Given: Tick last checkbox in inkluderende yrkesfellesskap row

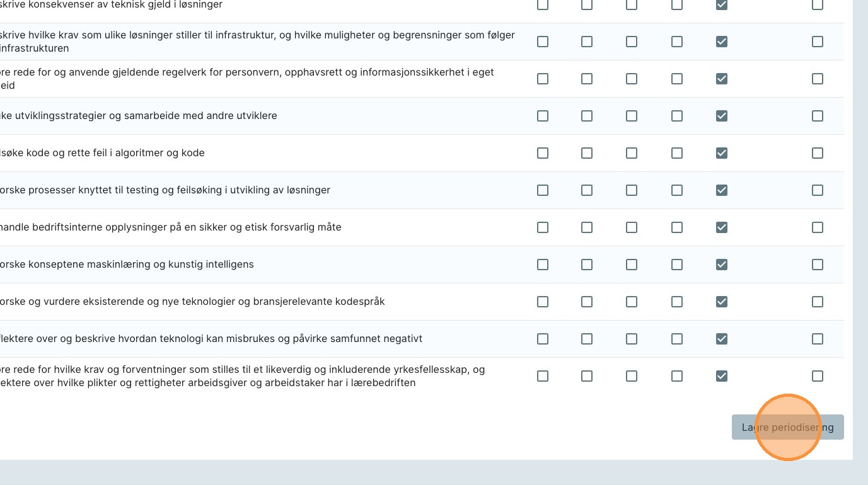Looking at the screenshot, I should tap(818, 376).
